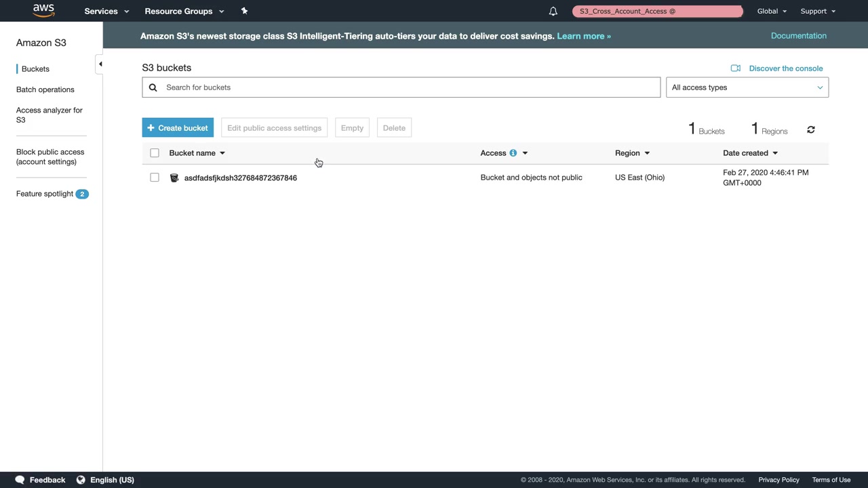Click the Create bucket button
Screen dimensions: 868x488
click(178, 128)
